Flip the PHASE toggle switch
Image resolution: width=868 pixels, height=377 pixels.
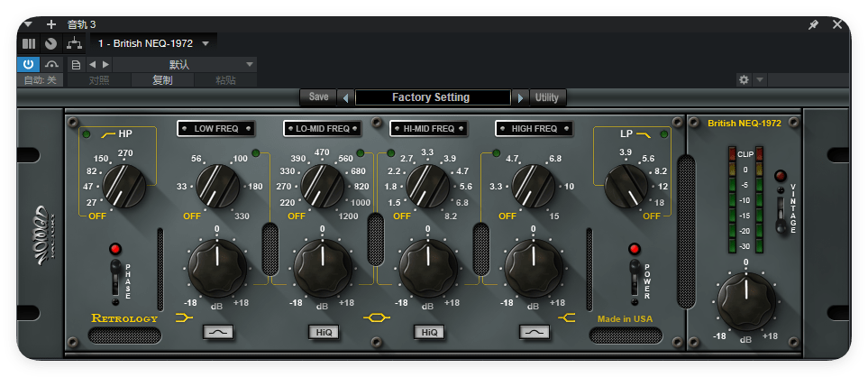[115, 278]
